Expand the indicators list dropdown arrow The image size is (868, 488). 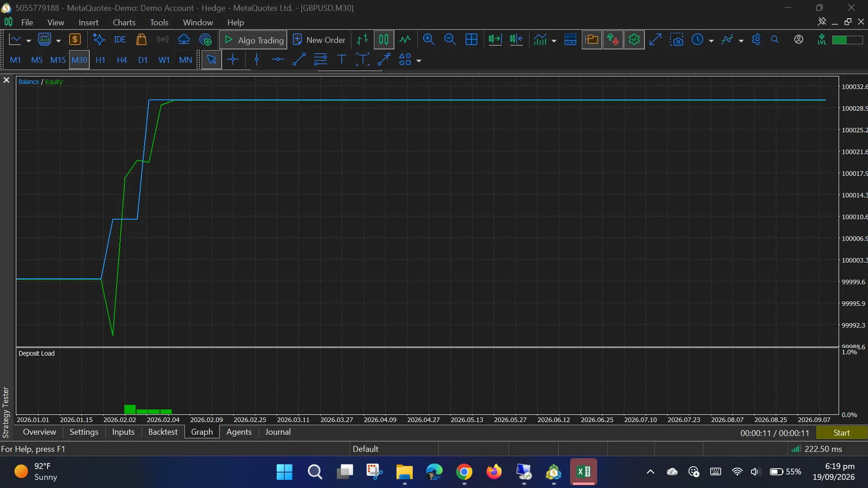[x=554, y=41]
